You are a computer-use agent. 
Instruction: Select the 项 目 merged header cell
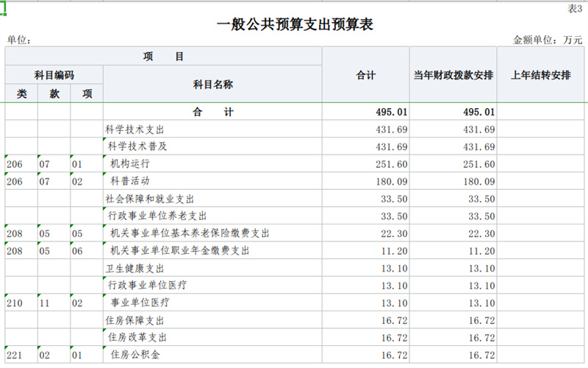(x=163, y=57)
